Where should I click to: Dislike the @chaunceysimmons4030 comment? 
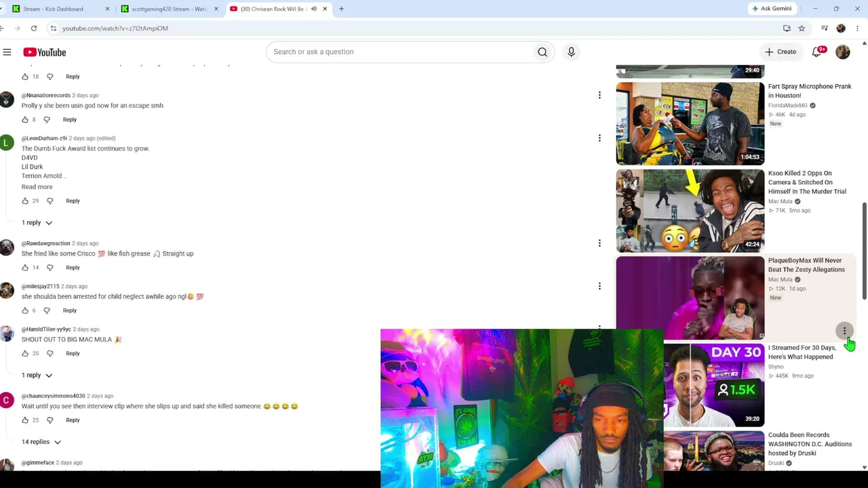[50, 420]
